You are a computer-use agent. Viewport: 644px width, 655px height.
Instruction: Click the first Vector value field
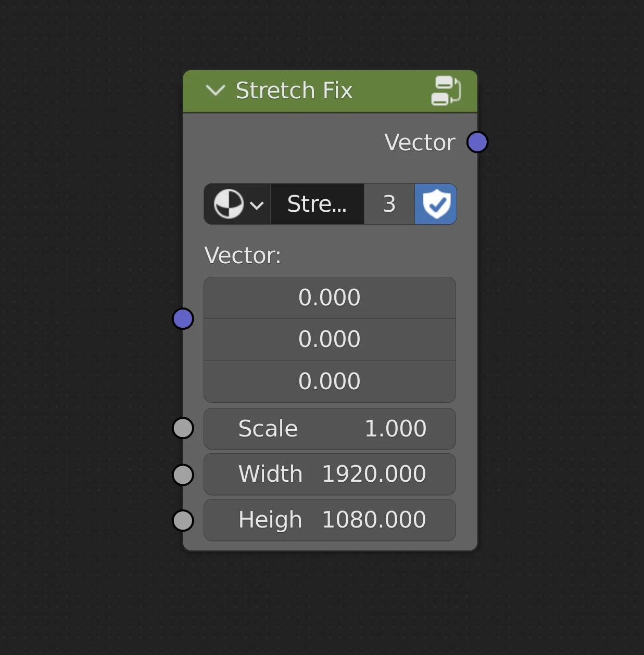click(x=330, y=298)
